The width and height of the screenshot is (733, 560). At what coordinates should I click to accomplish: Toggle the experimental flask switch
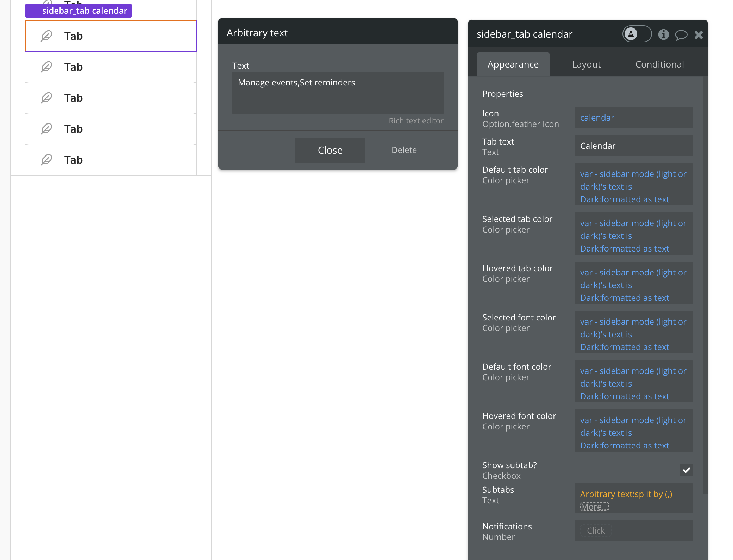pos(637,34)
